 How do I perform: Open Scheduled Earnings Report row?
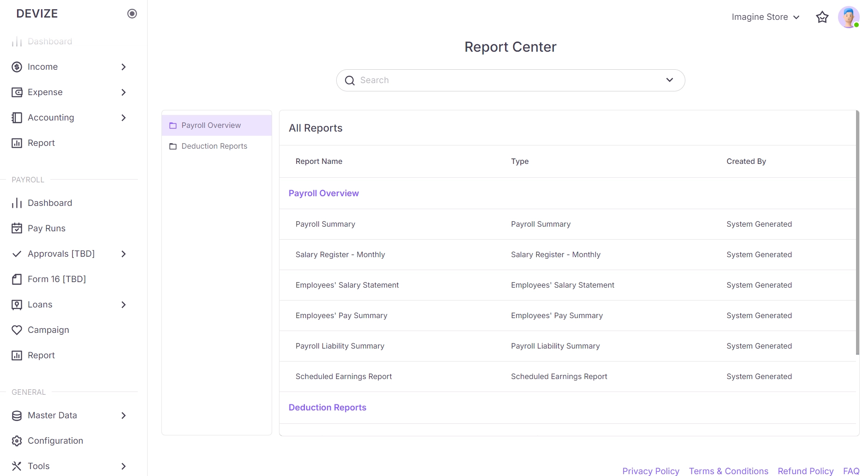pos(567,377)
